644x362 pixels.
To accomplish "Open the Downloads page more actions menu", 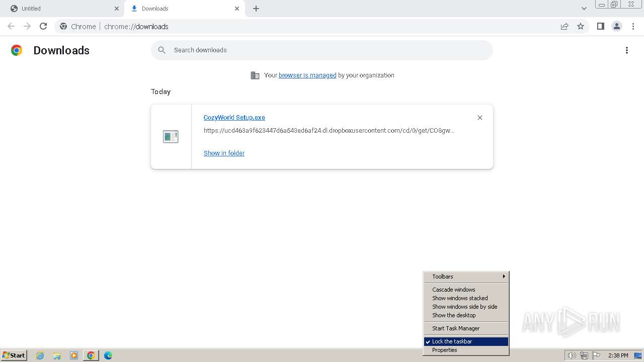I will coord(627,50).
